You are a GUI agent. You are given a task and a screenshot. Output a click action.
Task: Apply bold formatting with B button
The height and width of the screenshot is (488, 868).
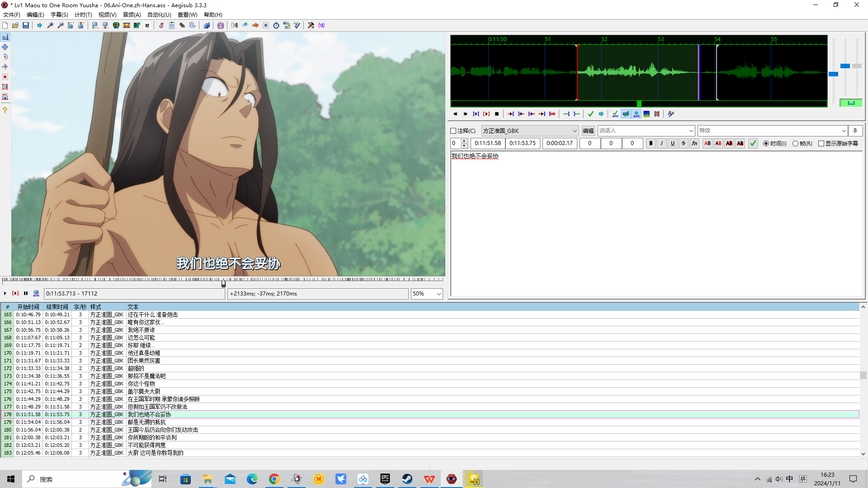651,143
